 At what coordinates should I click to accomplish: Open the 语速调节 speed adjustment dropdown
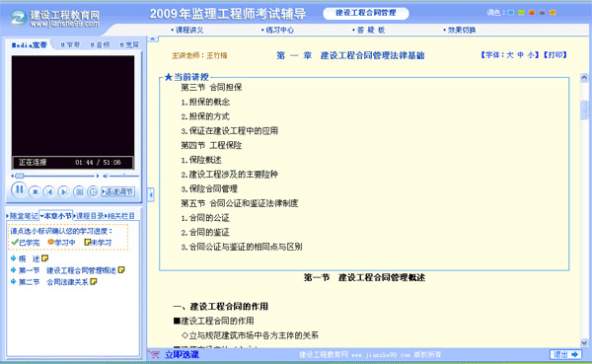pyautogui.click(x=117, y=191)
